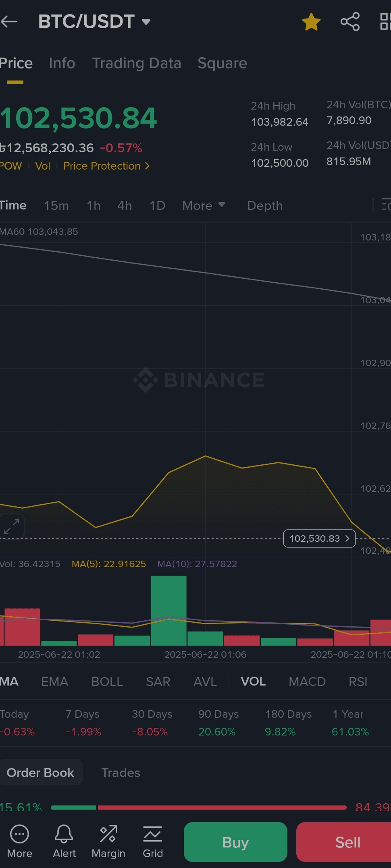Expand the chart fullscreen icon
The height and width of the screenshot is (868, 391).
click(12, 526)
